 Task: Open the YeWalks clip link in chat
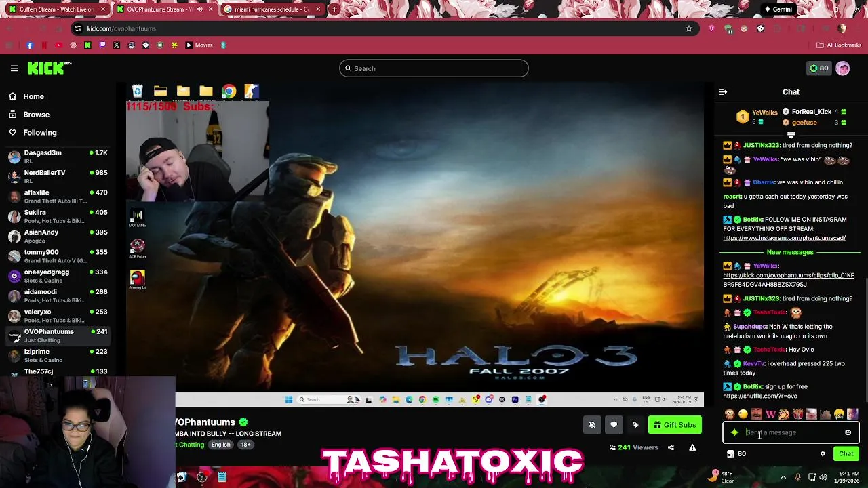tap(789, 280)
